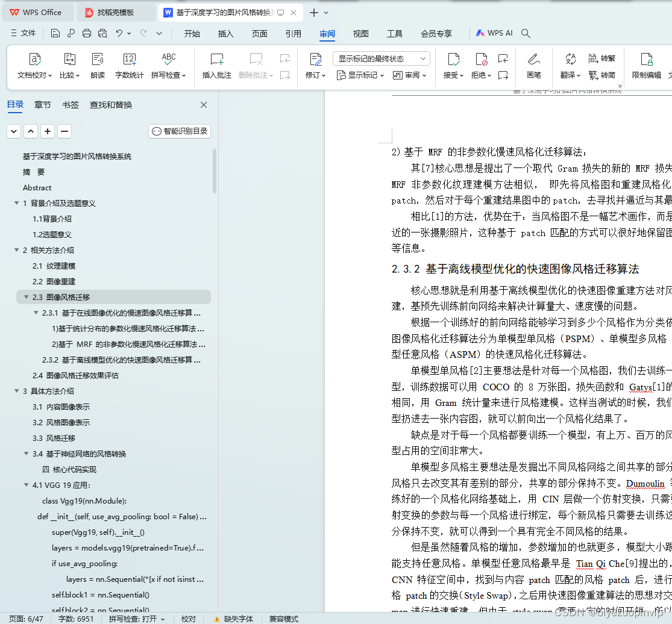Click the print preview icon
The image size is (672, 624).
pos(102,33)
